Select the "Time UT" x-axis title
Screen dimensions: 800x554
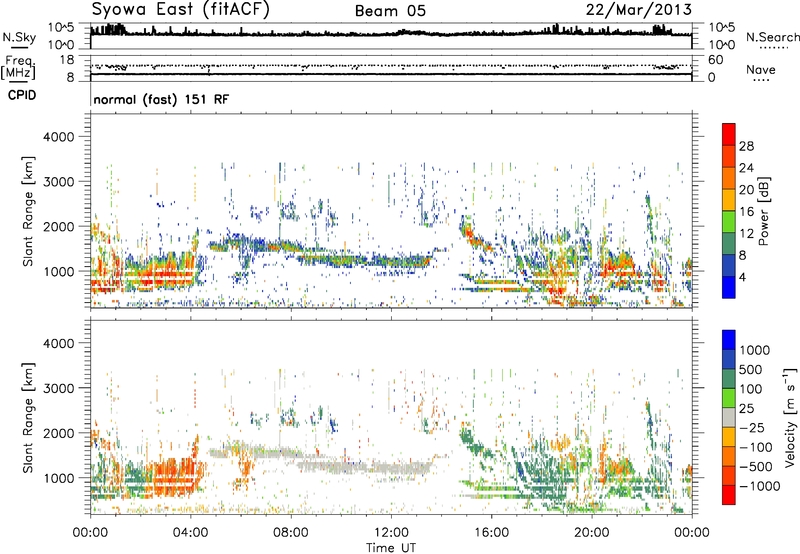coord(391,547)
